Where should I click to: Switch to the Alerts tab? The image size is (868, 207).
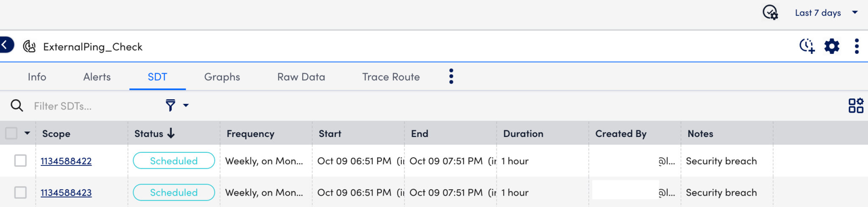[x=97, y=77]
